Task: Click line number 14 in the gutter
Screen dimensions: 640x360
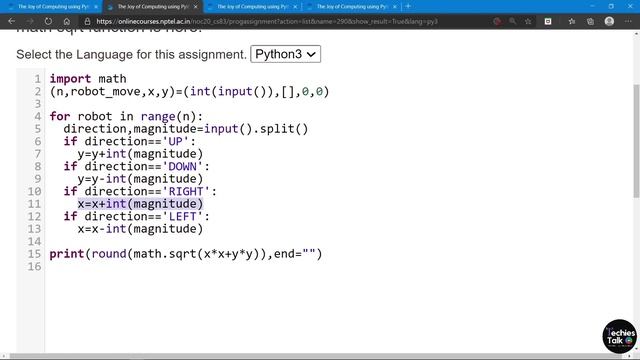Action: (34, 242)
